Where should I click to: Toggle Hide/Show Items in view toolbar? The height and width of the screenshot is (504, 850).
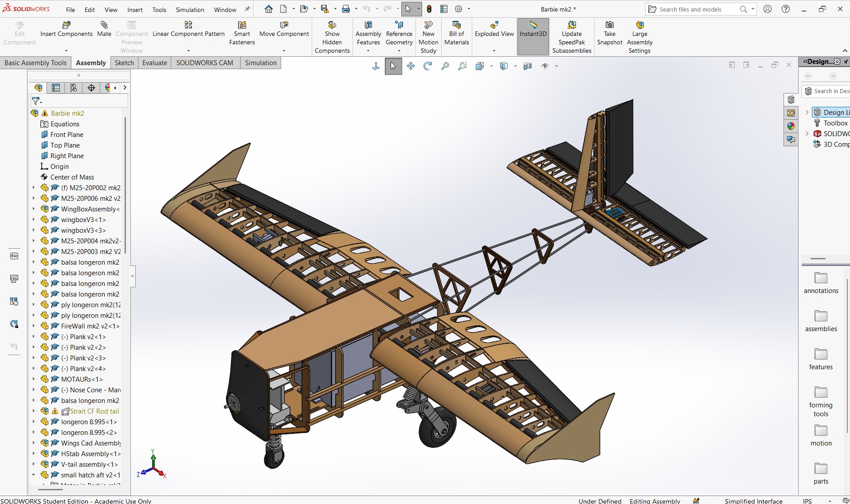(x=545, y=66)
